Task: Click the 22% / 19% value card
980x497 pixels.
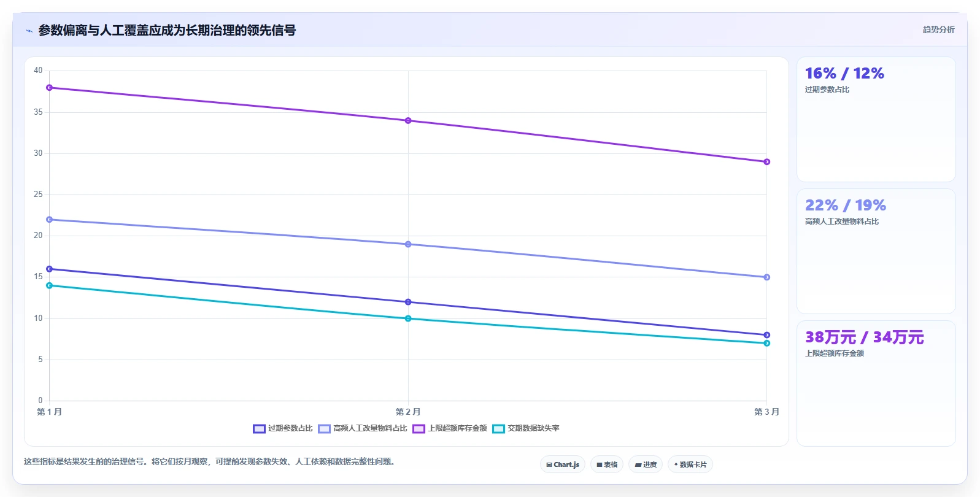Action: 876,252
